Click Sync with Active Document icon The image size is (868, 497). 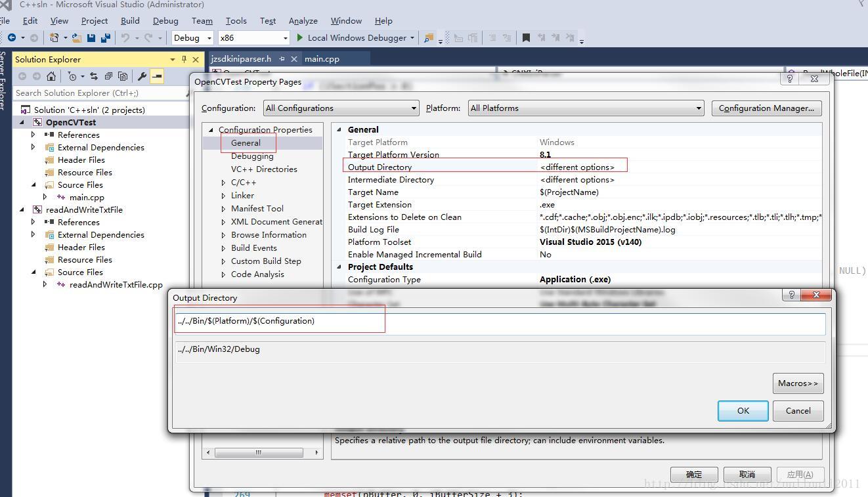pyautogui.click(x=94, y=76)
